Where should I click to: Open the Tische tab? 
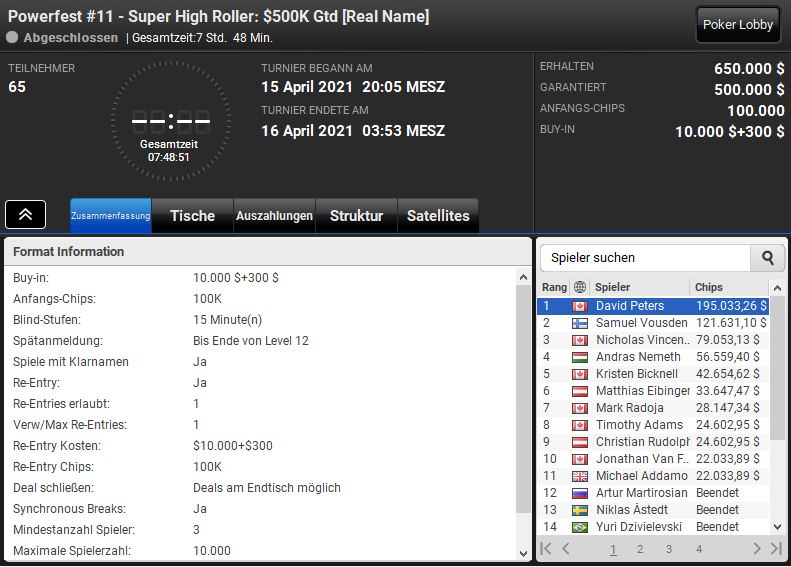192,215
